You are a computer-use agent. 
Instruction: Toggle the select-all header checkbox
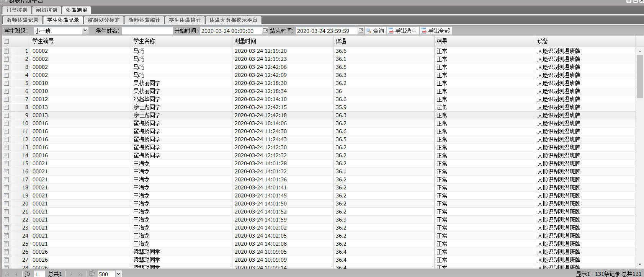(x=6, y=41)
